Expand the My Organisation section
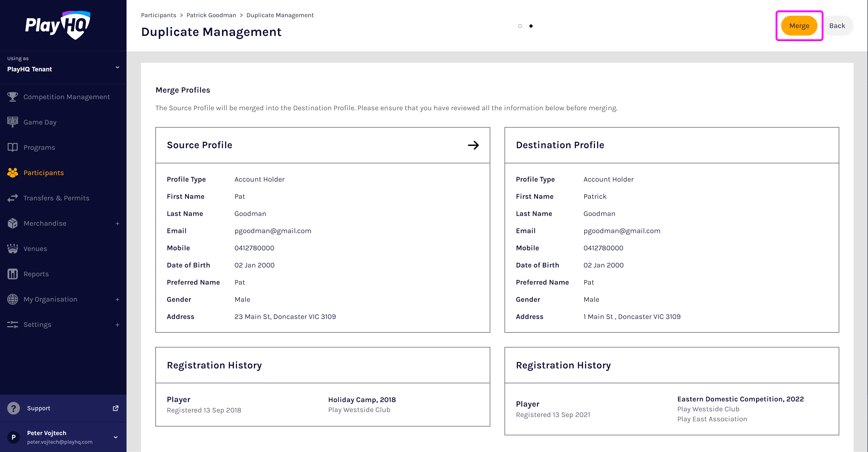 pyautogui.click(x=117, y=299)
